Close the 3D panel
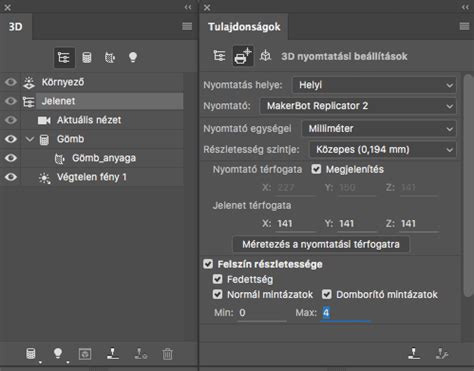 [7, 7]
